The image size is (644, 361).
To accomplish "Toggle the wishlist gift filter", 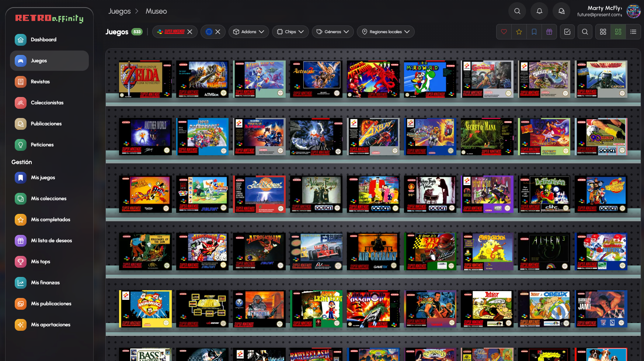I will click(x=549, y=32).
